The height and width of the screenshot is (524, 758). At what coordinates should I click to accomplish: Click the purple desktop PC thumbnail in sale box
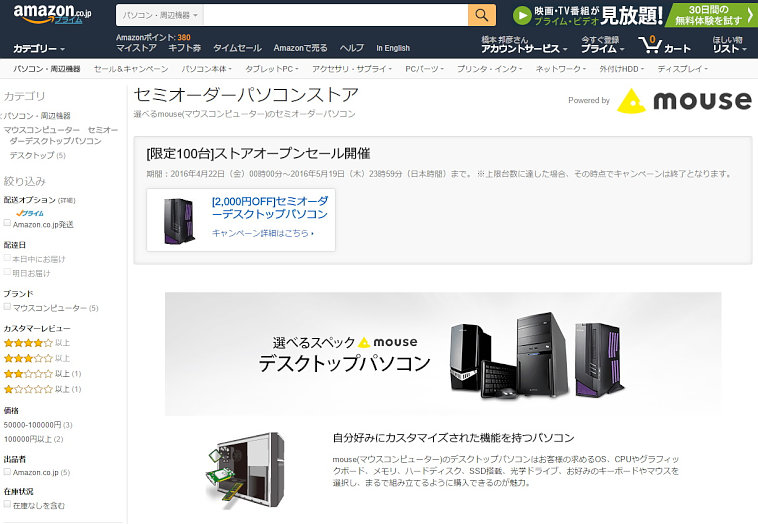[x=179, y=220]
